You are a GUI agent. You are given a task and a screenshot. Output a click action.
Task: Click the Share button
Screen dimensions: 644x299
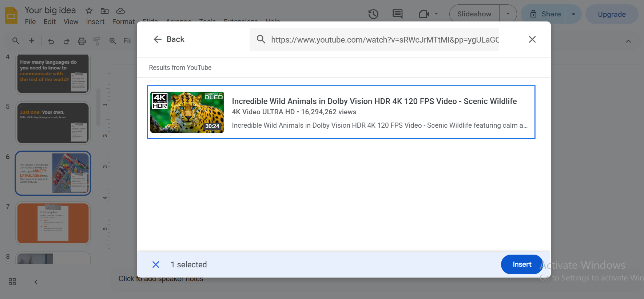click(x=543, y=14)
